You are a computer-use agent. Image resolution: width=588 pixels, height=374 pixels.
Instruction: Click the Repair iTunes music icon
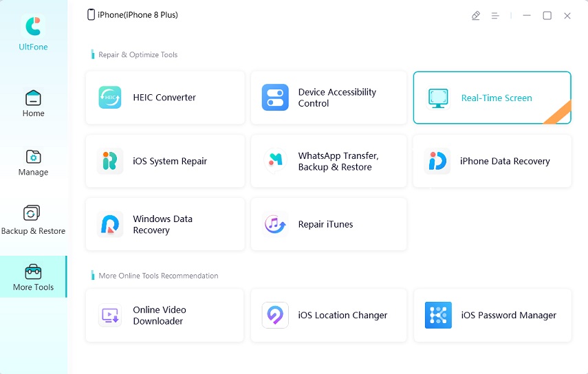point(275,224)
